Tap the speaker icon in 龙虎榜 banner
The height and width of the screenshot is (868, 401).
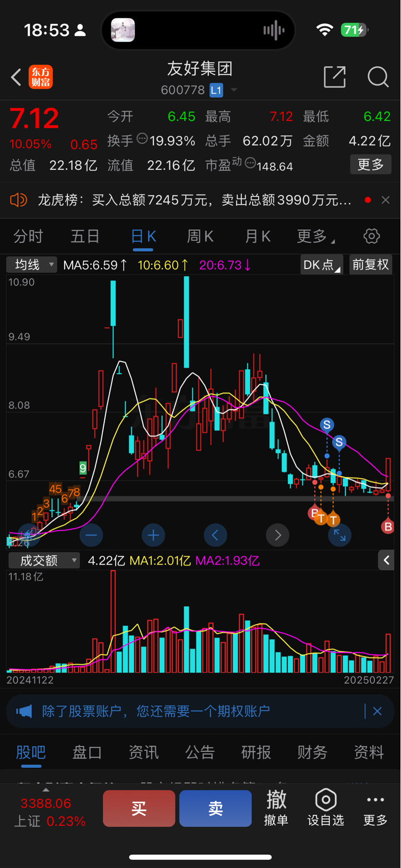[18, 200]
